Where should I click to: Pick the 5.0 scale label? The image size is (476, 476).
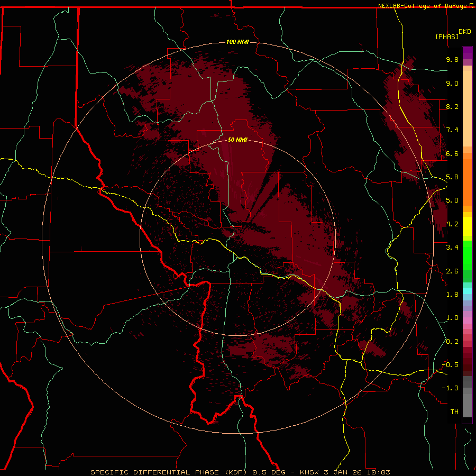(x=452, y=200)
